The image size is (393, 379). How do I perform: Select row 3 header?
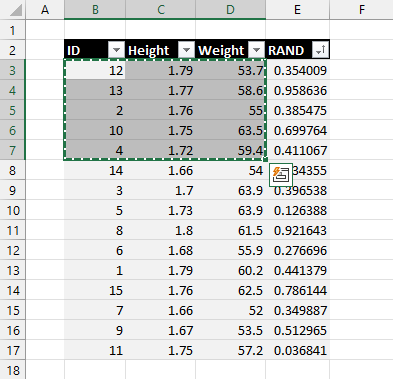[13, 70]
